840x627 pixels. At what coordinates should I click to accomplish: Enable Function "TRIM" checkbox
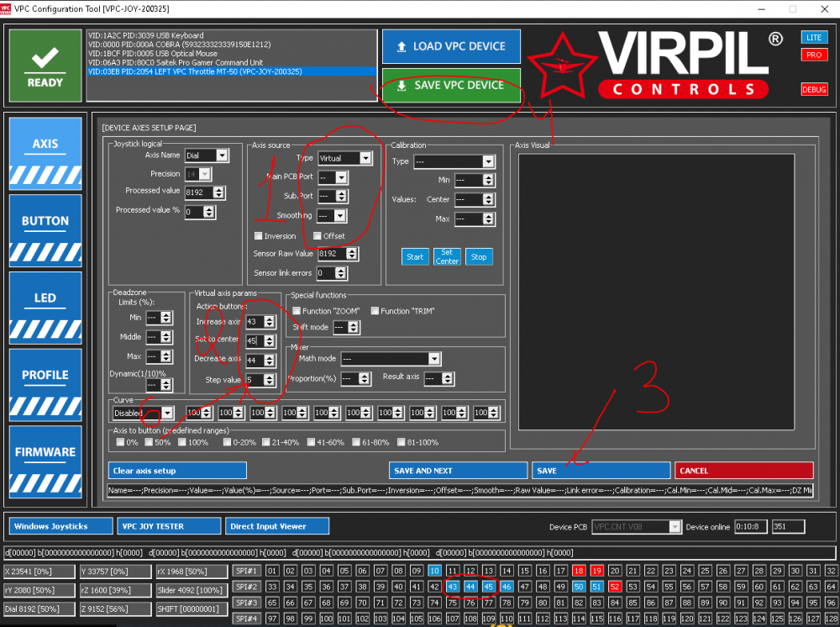[x=375, y=311]
